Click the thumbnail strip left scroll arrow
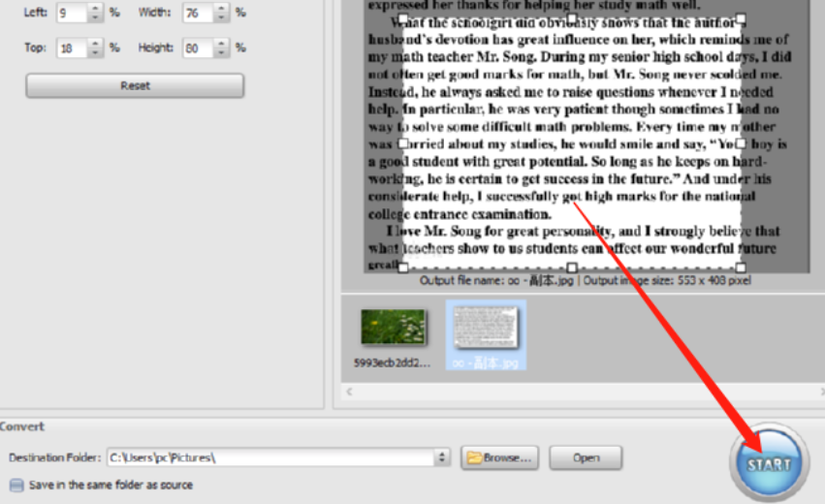This screenshot has width=825, height=504. pos(349,391)
